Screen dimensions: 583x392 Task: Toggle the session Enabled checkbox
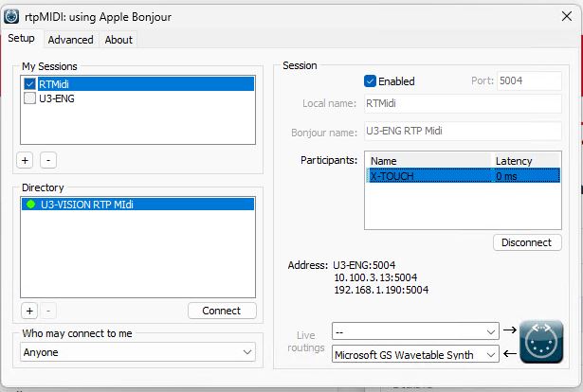point(370,81)
